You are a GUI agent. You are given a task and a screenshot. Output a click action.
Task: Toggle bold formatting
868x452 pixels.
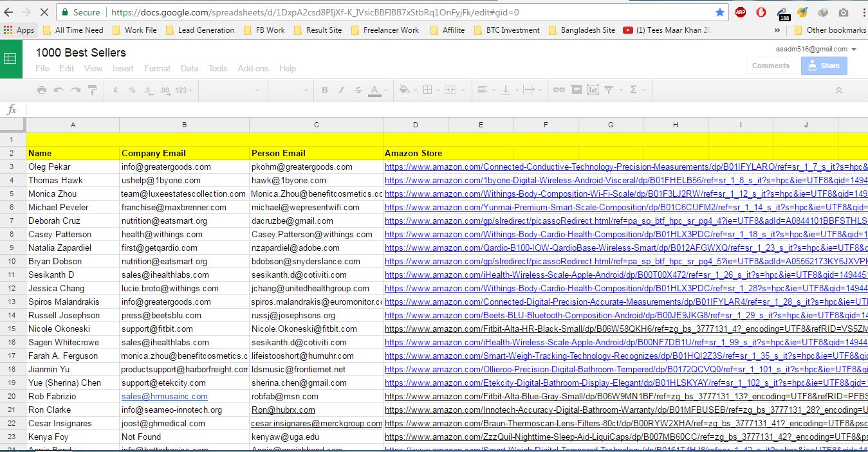[325, 90]
